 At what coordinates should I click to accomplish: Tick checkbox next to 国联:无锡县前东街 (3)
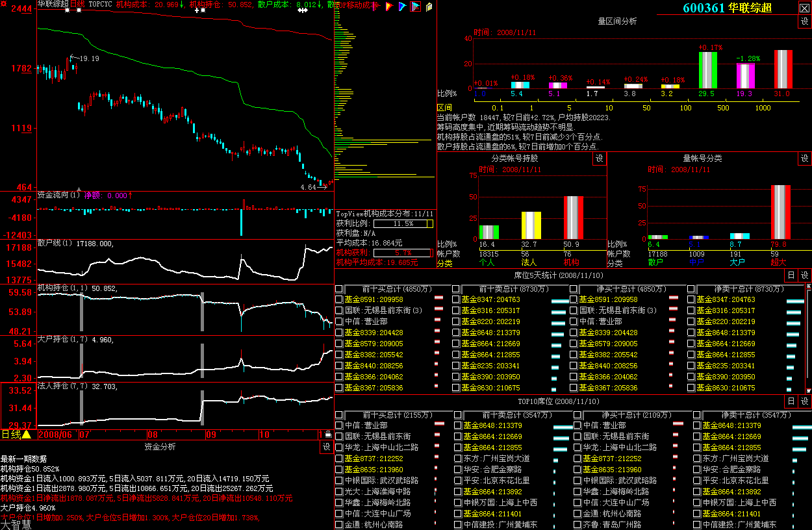point(338,310)
